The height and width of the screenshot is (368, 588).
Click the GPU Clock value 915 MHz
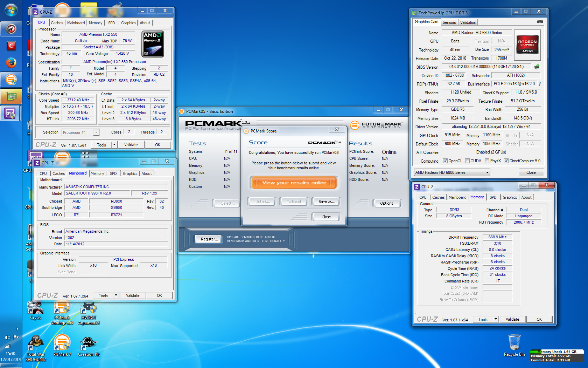tap(452, 135)
